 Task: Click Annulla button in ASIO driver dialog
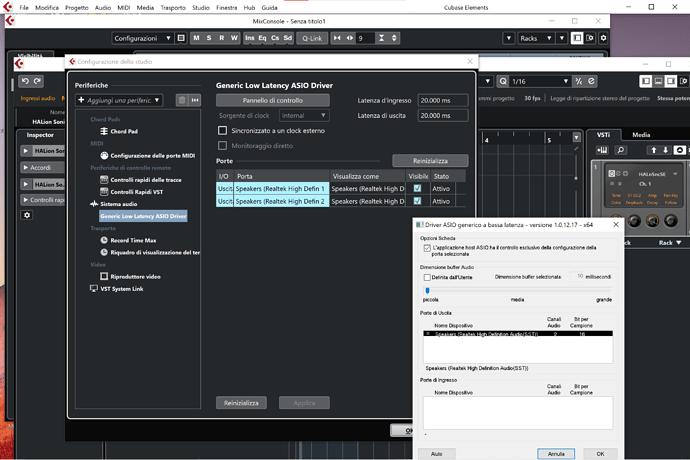point(556,454)
